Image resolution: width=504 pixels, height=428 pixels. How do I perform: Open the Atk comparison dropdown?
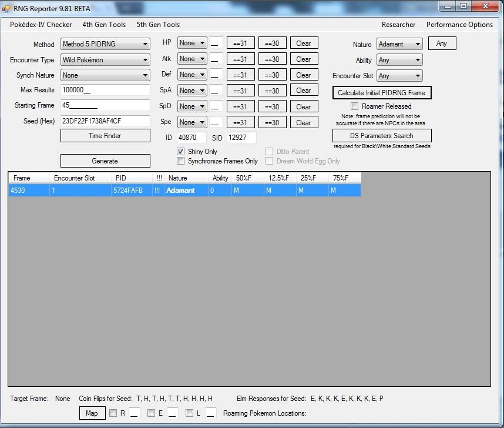192,59
